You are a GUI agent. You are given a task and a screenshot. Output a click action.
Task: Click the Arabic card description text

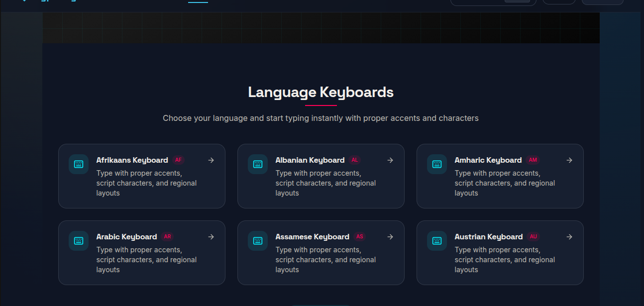click(147, 260)
